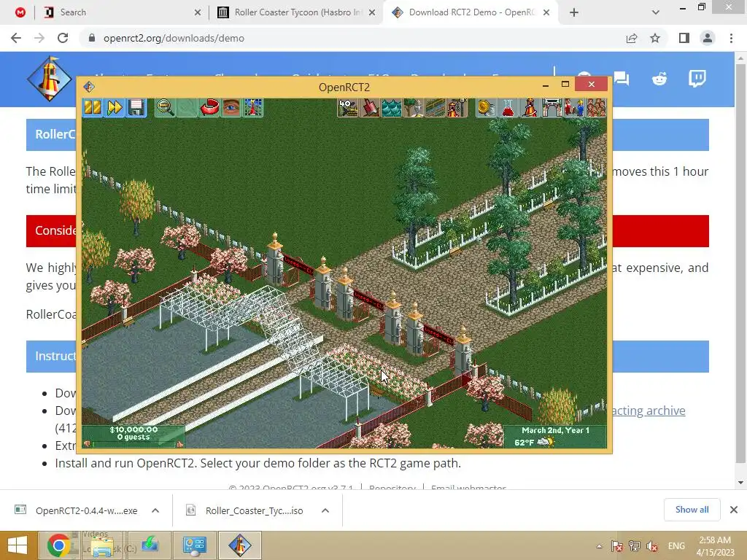This screenshot has height=560, width=747.
Task: Open a new browser tab
Action: [x=574, y=13]
